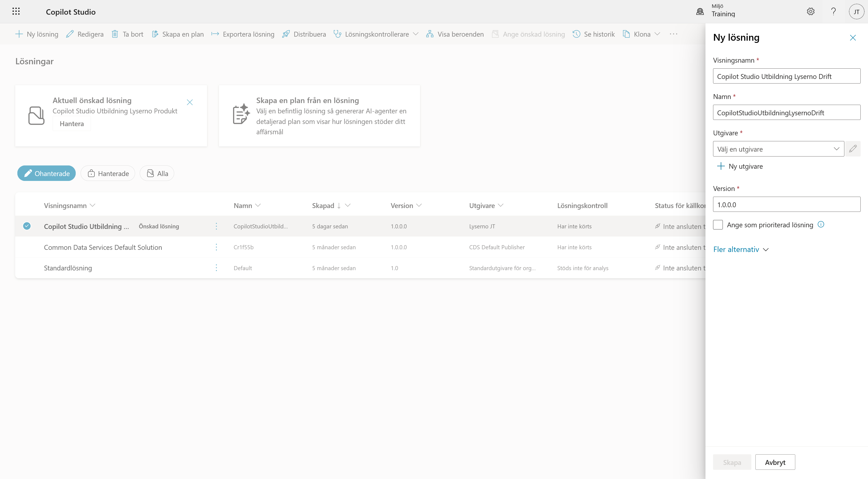Click the Version input field
Screen dimensions: 868x479
click(x=786, y=205)
